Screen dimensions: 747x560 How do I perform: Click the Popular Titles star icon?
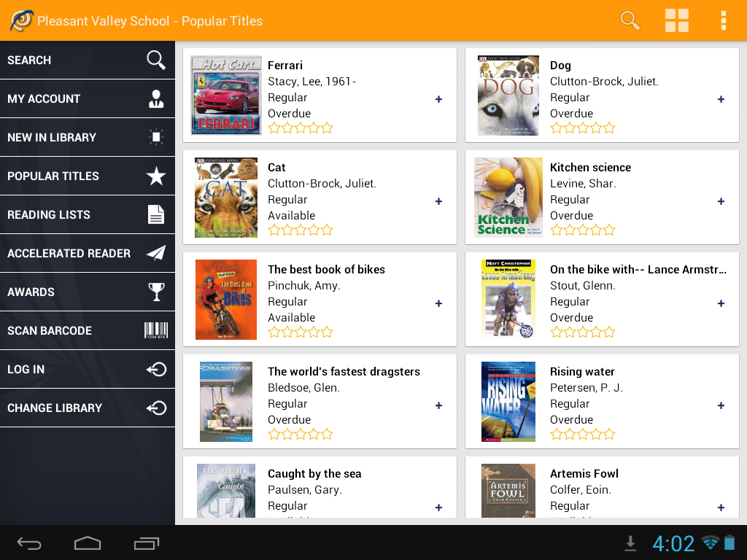coord(156,176)
